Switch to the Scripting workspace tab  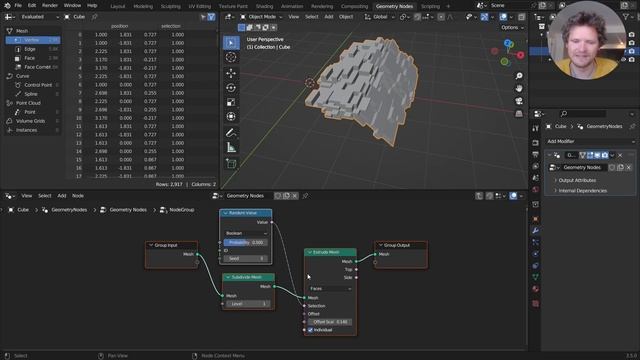pos(430,6)
